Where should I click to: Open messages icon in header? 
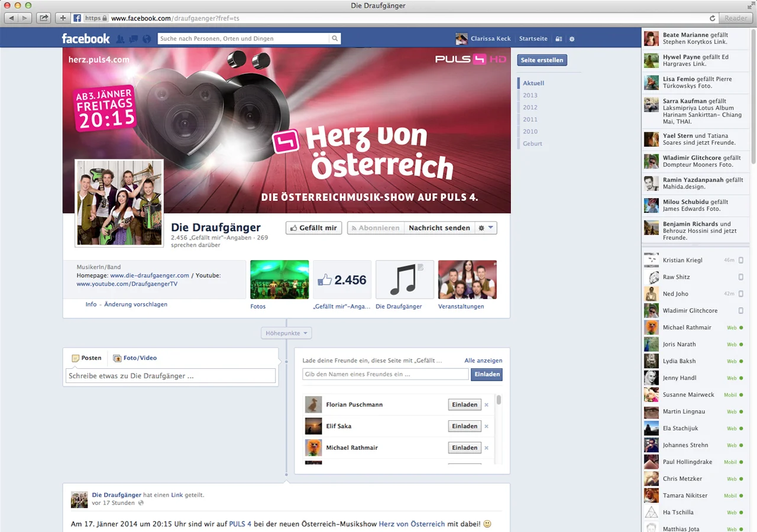(134, 39)
